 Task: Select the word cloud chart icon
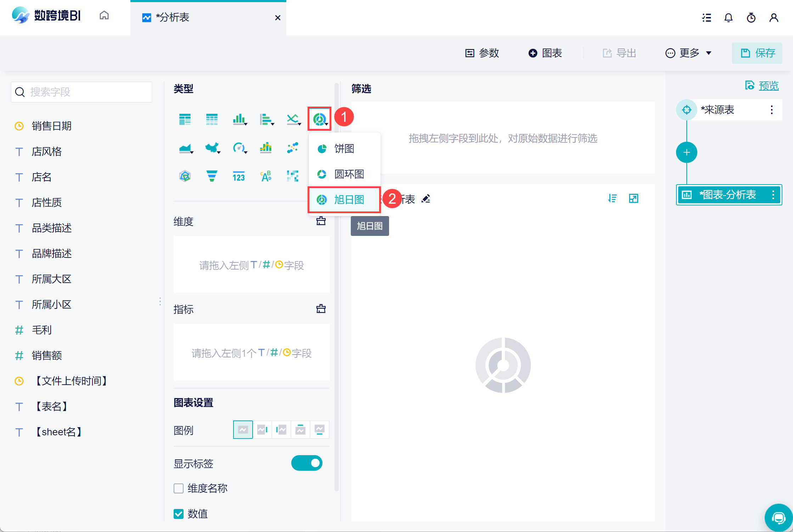(266, 176)
